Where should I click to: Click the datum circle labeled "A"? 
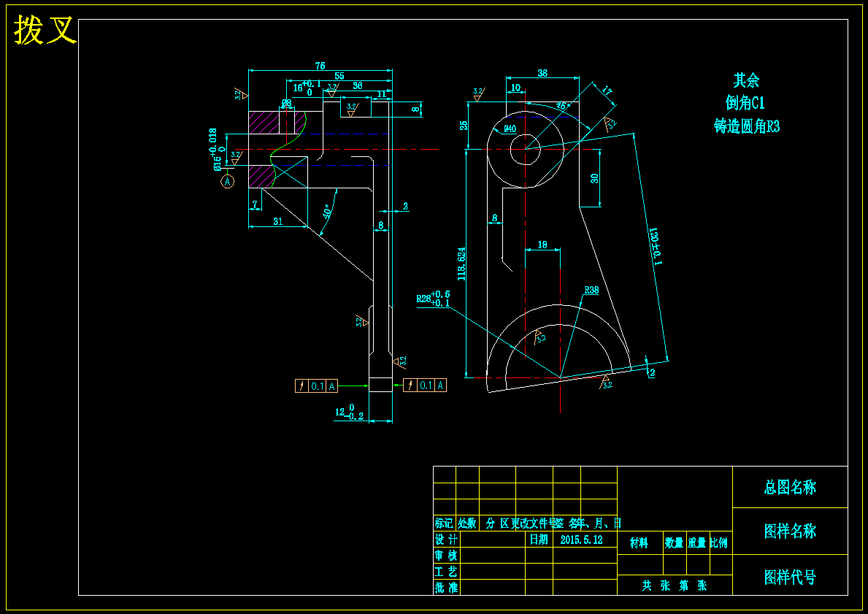tap(228, 181)
